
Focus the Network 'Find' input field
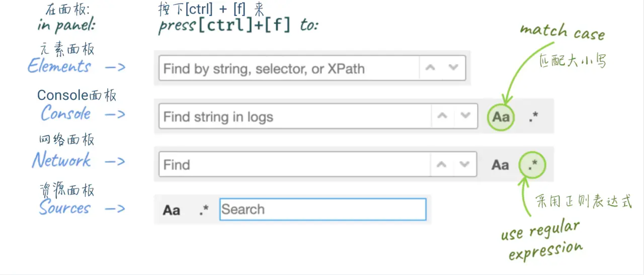(x=294, y=164)
